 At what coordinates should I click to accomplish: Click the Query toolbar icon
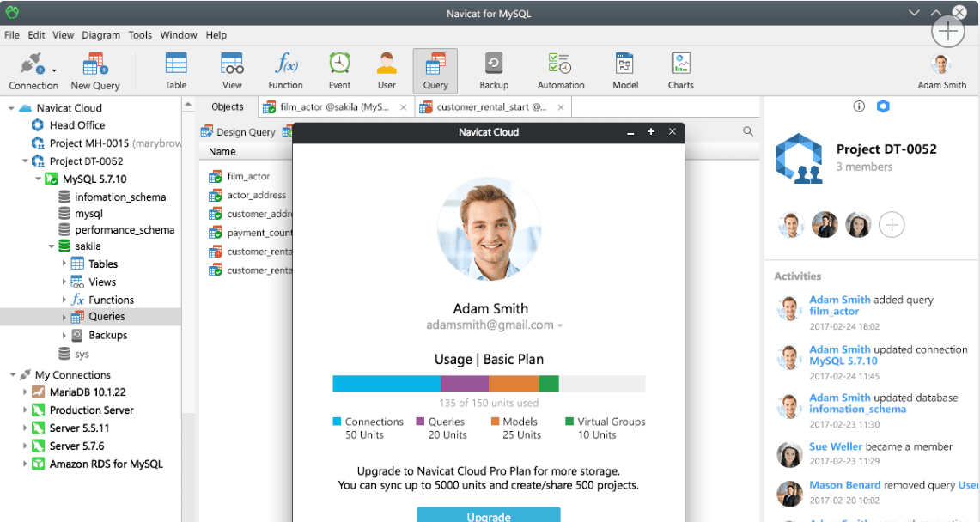[435, 71]
